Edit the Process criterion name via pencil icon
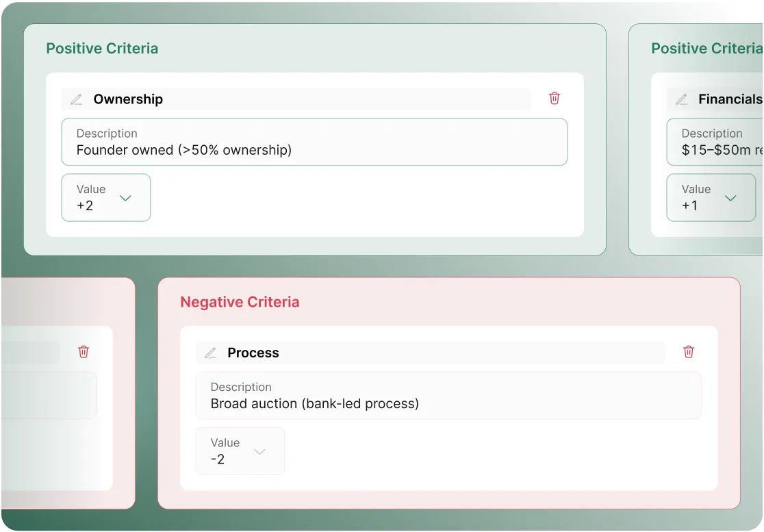Image resolution: width=764 pixels, height=532 pixels. pyautogui.click(x=210, y=353)
